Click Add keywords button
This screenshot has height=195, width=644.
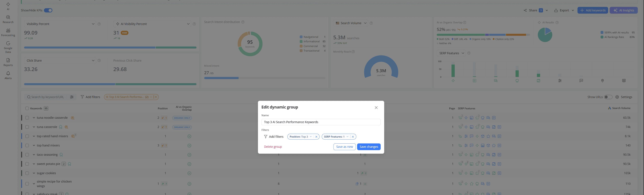(x=593, y=10)
